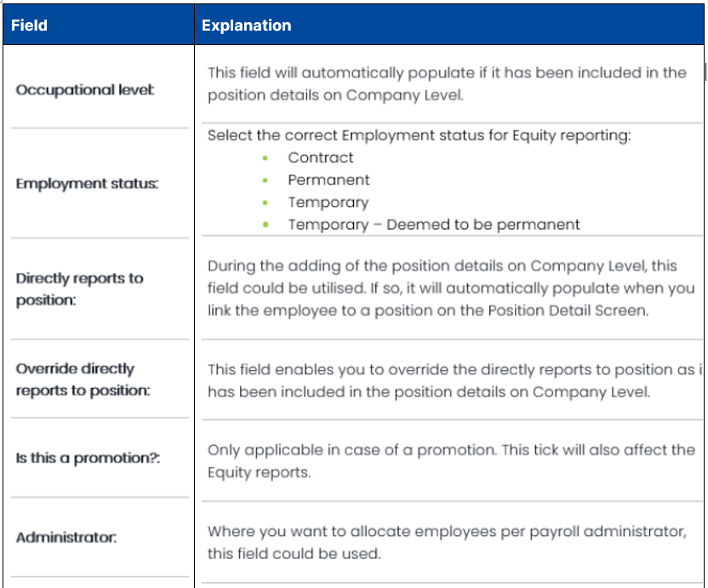Click the green bullet beside Permanent
This screenshot has height=588, width=708.
(265, 180)
